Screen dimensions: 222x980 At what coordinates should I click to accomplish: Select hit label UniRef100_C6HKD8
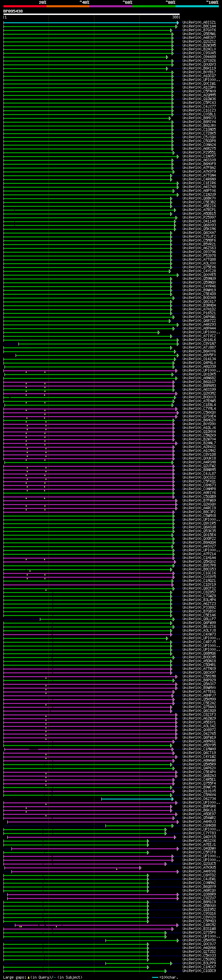tap(199, 826)
